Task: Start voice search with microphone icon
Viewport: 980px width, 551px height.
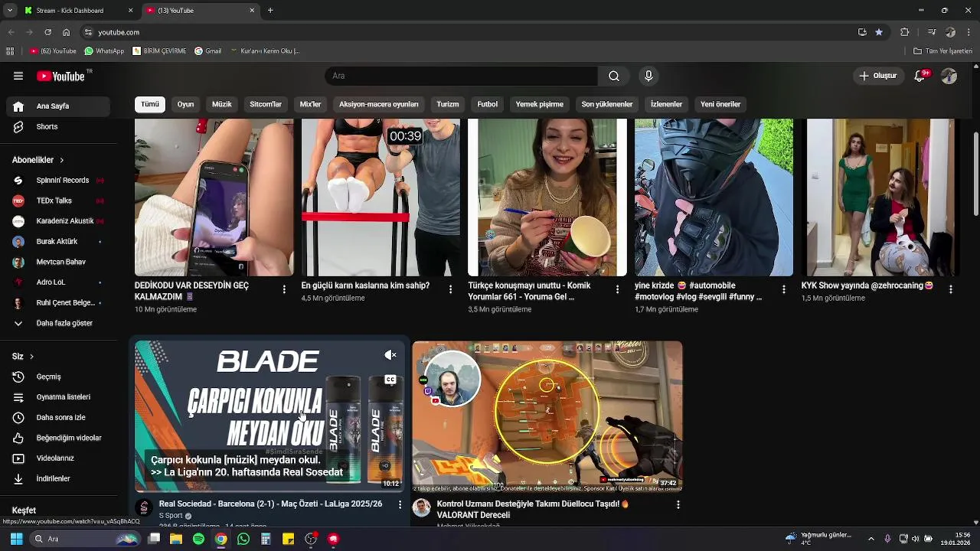Action: [x=648, y=76]
